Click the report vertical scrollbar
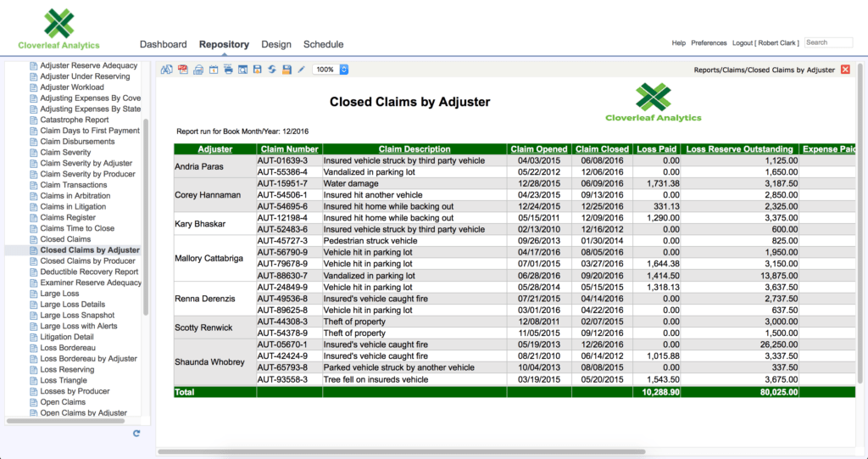 [x=860, y=223]
